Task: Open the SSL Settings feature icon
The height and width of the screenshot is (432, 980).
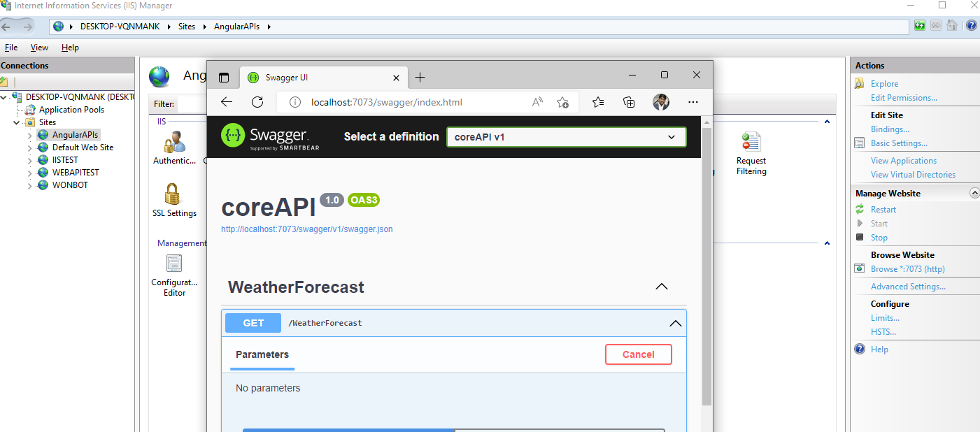Action: 173,194
